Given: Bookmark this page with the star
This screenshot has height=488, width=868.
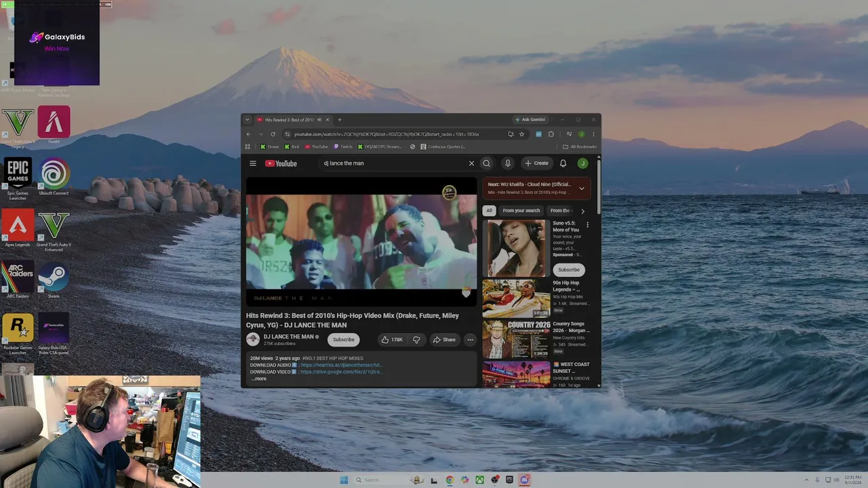Looking at the screenshot, I should pyautogui.click(x=521, y=134).
